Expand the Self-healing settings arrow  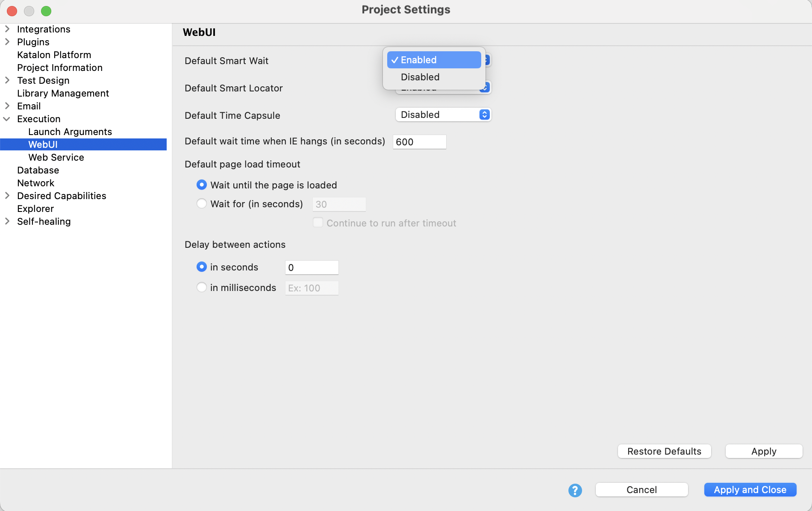7,221
